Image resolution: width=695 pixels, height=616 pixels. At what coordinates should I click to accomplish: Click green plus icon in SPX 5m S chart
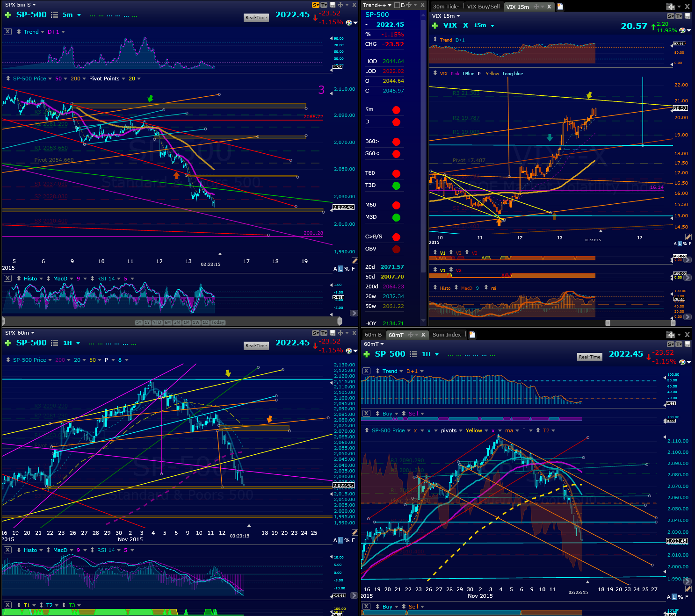tap(7, 15)
